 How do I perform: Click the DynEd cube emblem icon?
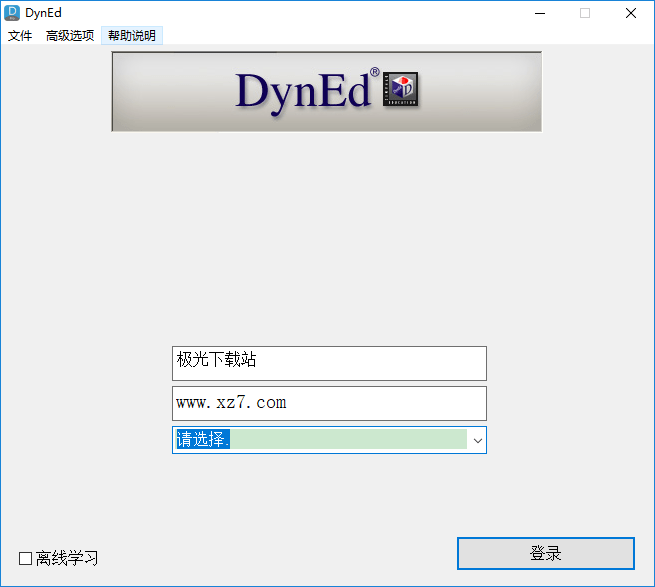tap(401, 89)
